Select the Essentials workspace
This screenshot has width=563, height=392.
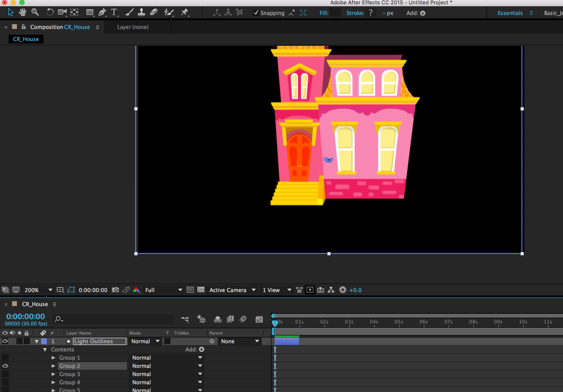click(x=510, y=13)
